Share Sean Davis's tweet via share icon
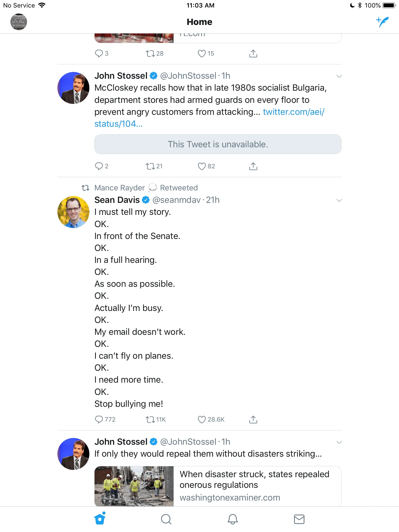 (253, 420)
